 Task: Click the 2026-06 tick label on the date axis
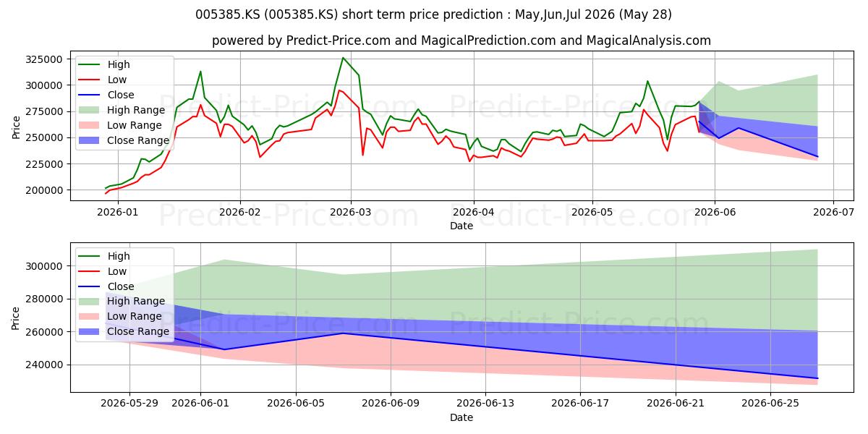[714, 213]
